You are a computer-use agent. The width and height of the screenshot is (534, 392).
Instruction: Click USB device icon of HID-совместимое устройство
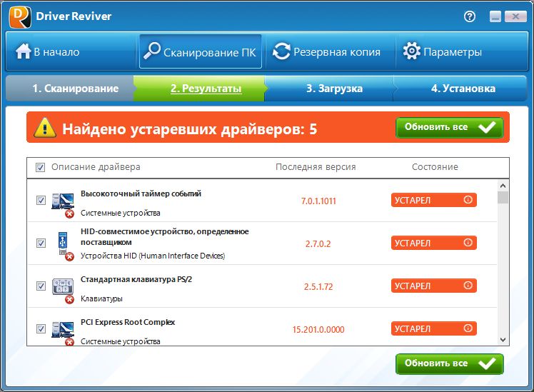pyautogui.click(x=62, y=243)
